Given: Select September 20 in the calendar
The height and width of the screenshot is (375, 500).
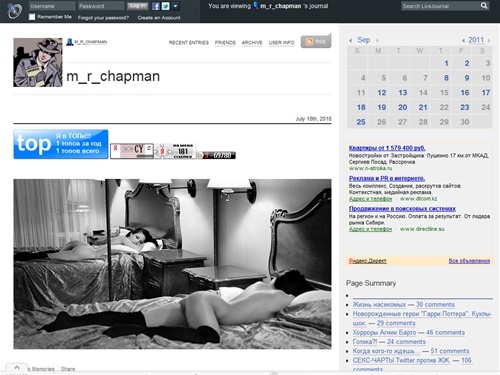Looking at the screenshot, I should [x=403, y=107].
